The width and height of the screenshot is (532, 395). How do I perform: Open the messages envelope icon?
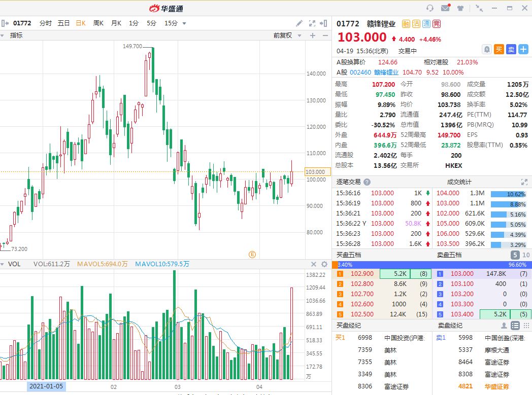pyautogui.click(x=445, y=8)
